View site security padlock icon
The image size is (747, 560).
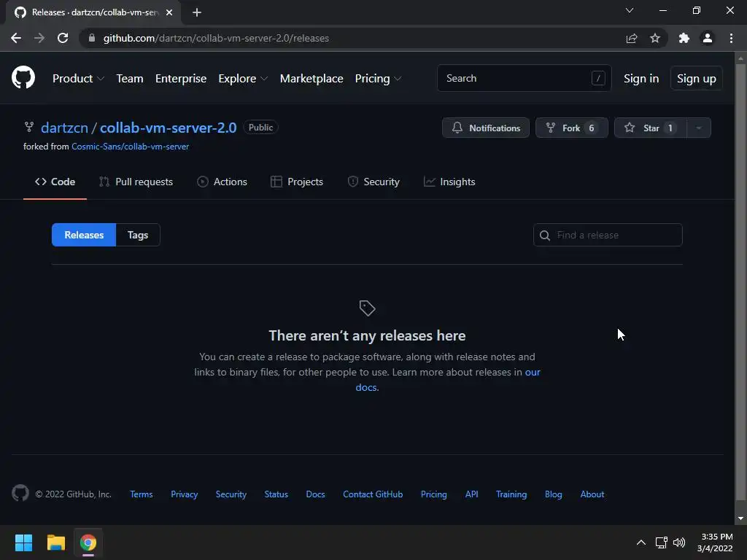(x=92, y=38)
